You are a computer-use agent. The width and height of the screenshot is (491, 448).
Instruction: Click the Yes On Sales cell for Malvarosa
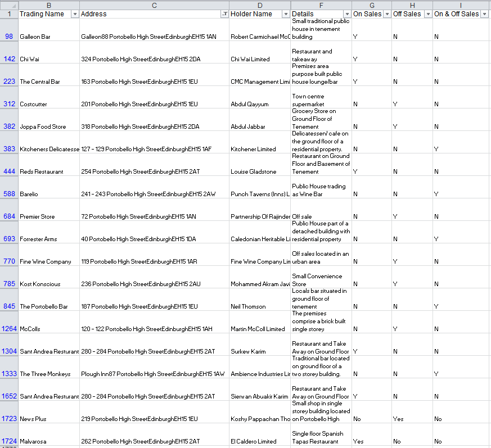tap(372, 435)
